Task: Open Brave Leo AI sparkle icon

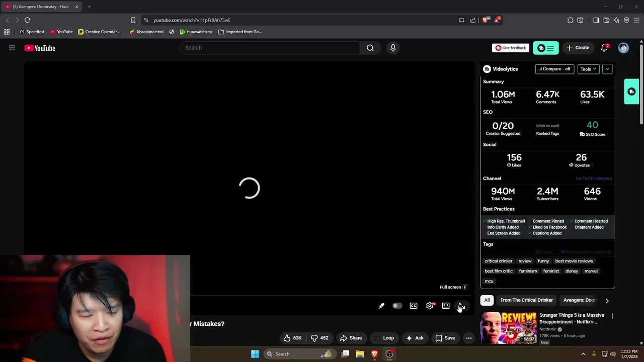Action: (616, 20)
